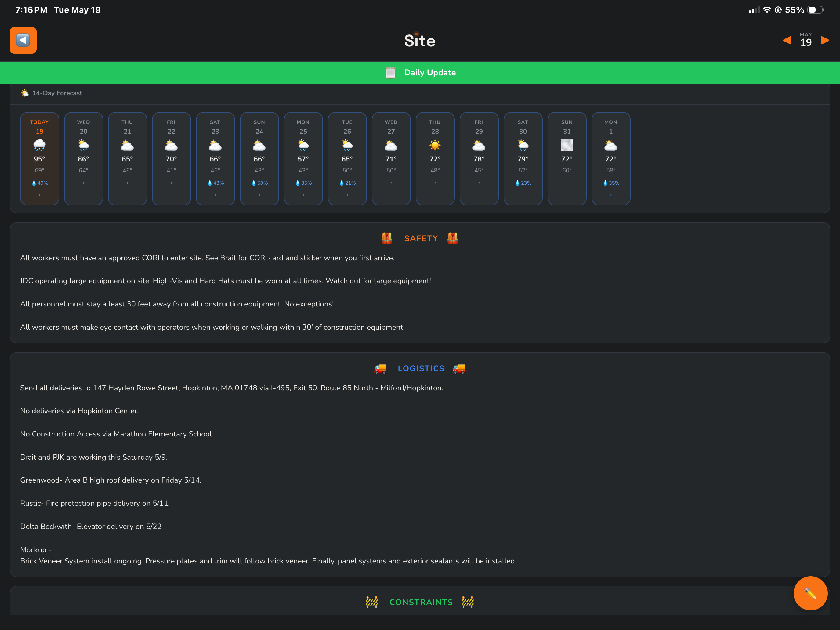Click the sunny icon on THU 28
Viewport: 840px width, 630px height.
pyautogui.click(x=435, y=145)
